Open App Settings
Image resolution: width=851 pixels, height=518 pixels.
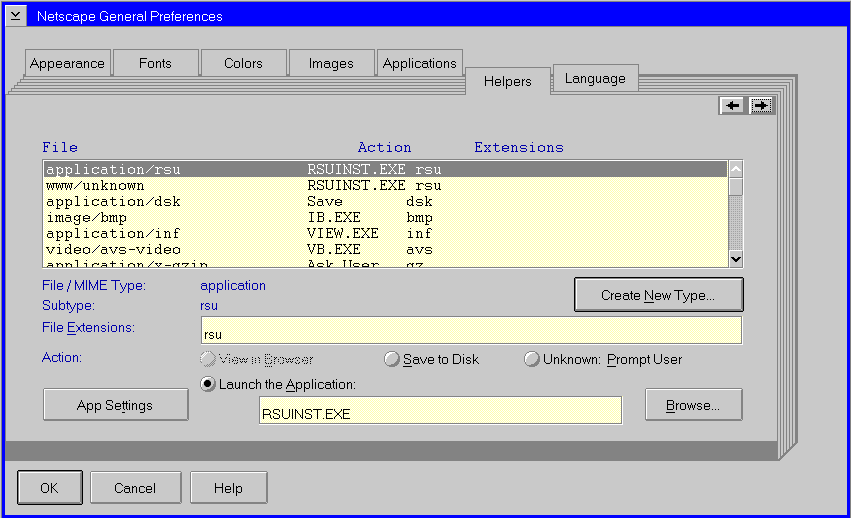[x=115, y=405]
